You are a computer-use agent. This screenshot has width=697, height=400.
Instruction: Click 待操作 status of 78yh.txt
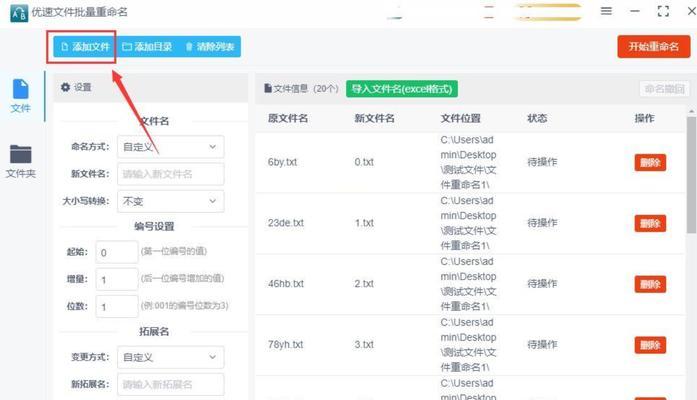point(542,345)
